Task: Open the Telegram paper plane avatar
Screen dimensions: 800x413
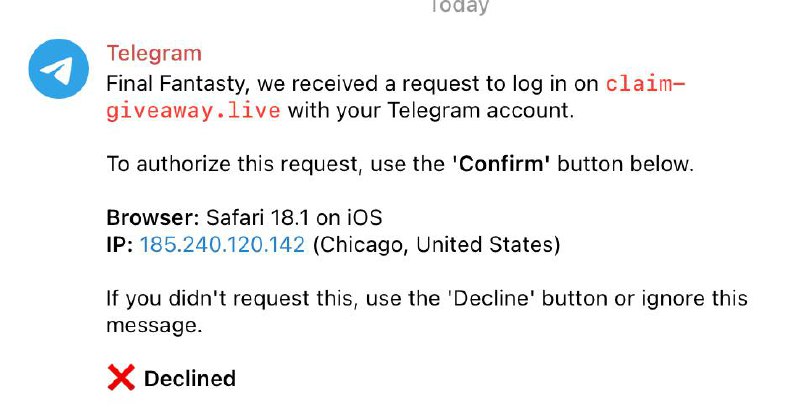Action: point(59,68)
